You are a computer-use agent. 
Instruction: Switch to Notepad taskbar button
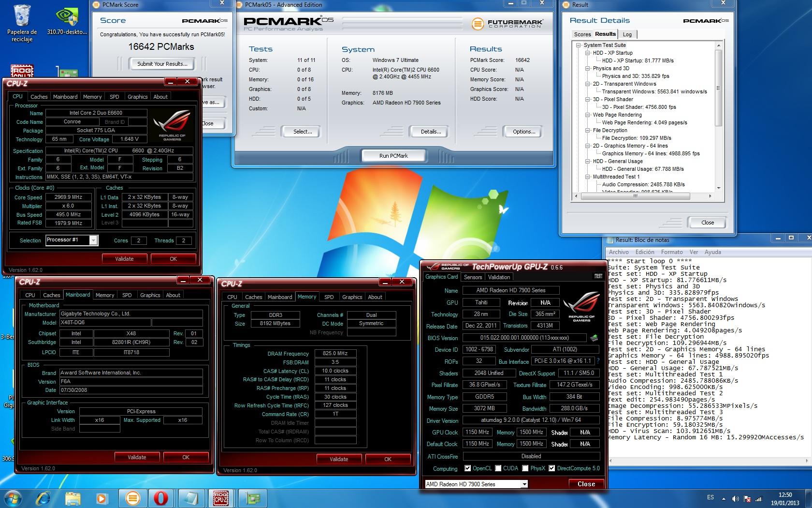click(x=191, y=498)
